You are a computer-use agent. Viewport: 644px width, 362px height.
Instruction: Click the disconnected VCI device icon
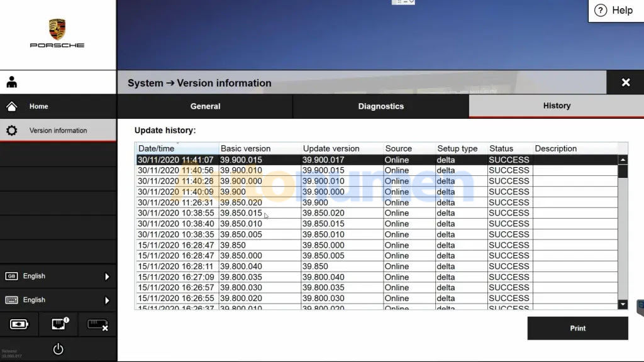click(97, 324)
